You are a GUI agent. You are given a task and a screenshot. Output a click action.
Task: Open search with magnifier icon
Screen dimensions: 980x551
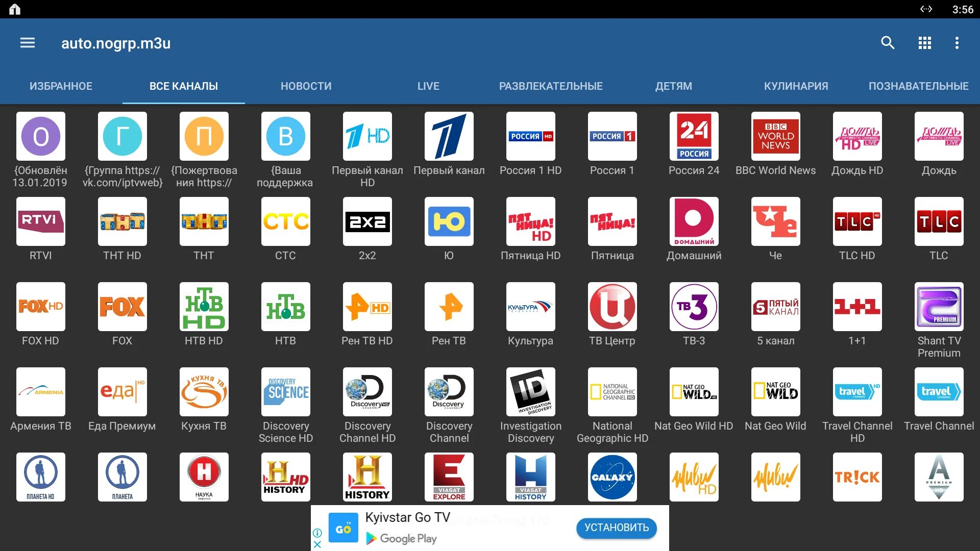tap(889, 43)
